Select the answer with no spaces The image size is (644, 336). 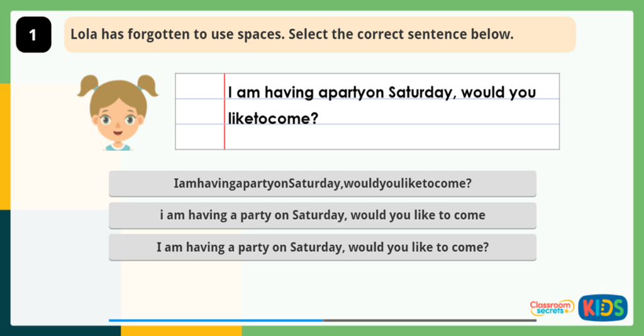323,183
